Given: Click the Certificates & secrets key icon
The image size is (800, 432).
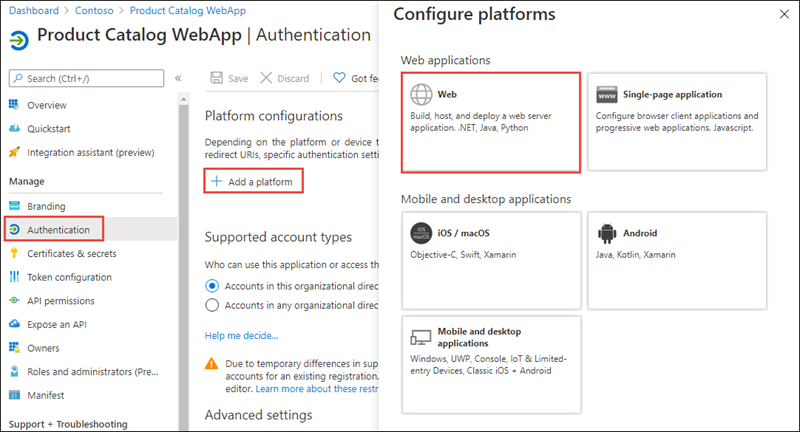Looking at the screenshot, I should coord(14,253).
